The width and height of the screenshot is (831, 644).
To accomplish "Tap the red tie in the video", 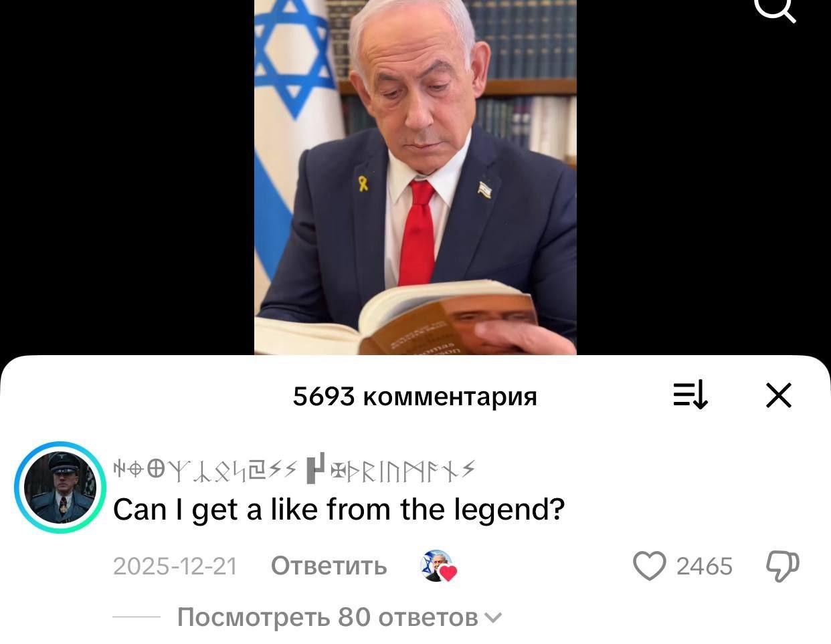I will click(419, 231).
